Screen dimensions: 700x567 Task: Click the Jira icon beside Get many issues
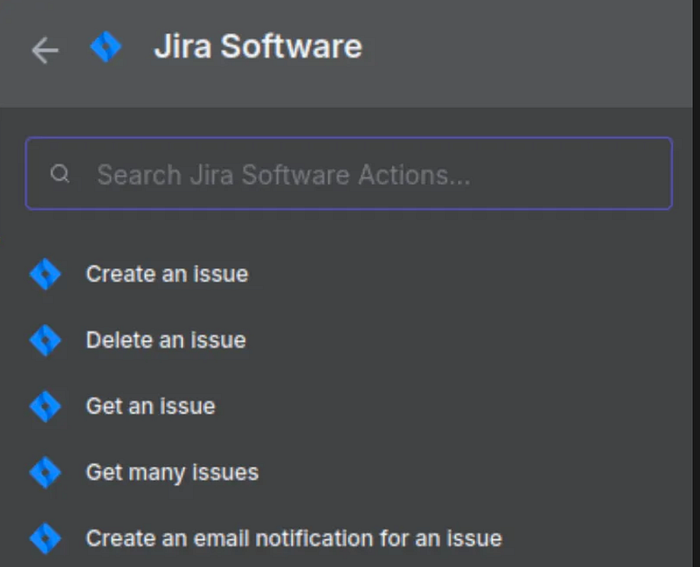[x=45, y=472]
